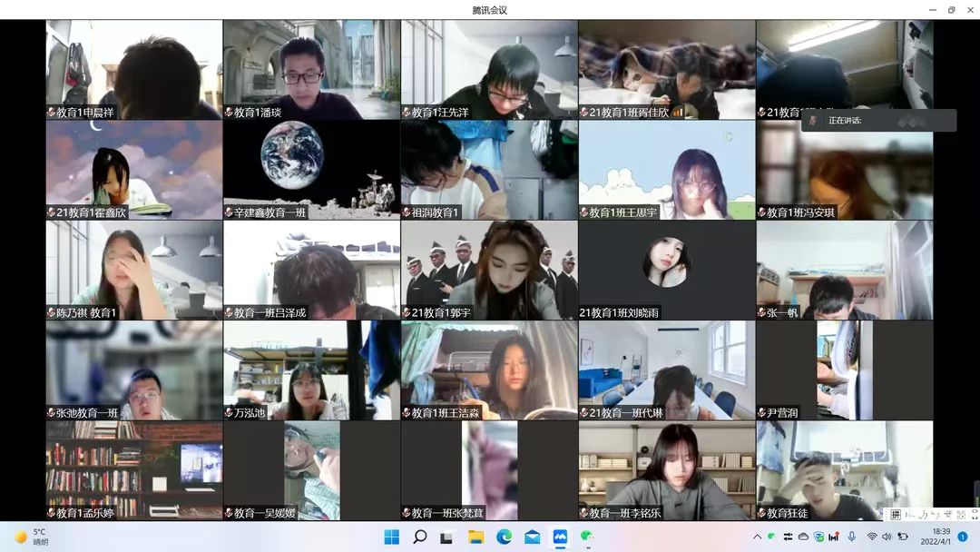Open taskbar Search

(419, 537)
